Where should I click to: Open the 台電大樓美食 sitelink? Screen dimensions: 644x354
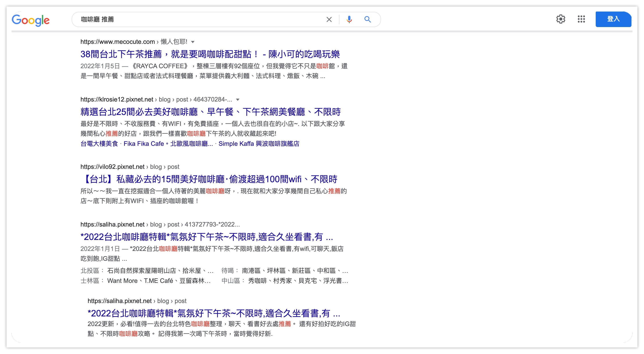click(99, 144)
